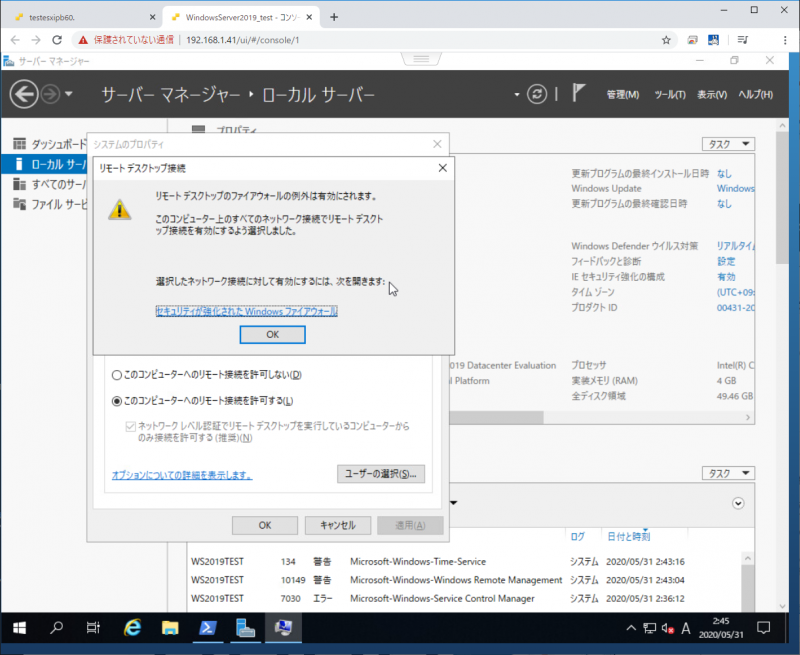Viewport: 800px width, 655px height.
Task: Click the Server Manager vertical scrollbar
Action: click(x=782, y=197)
